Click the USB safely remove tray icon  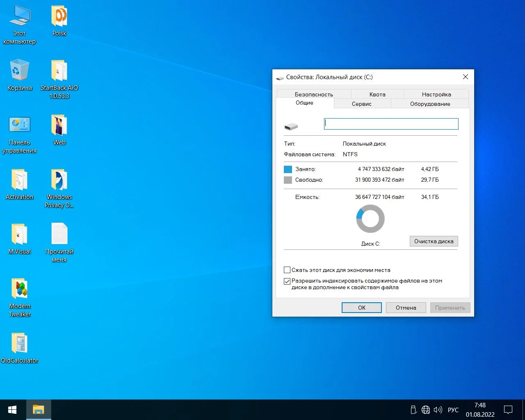tap(413, 410)
